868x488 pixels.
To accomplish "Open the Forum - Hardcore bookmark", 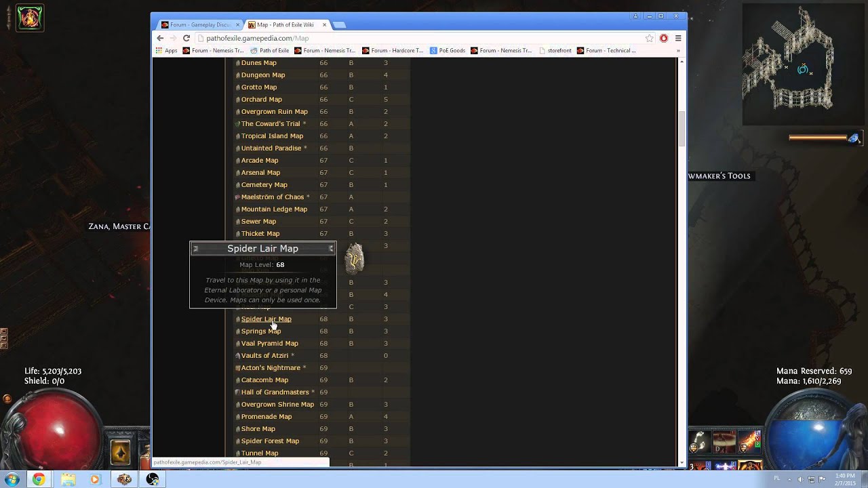I will (393, 50).
